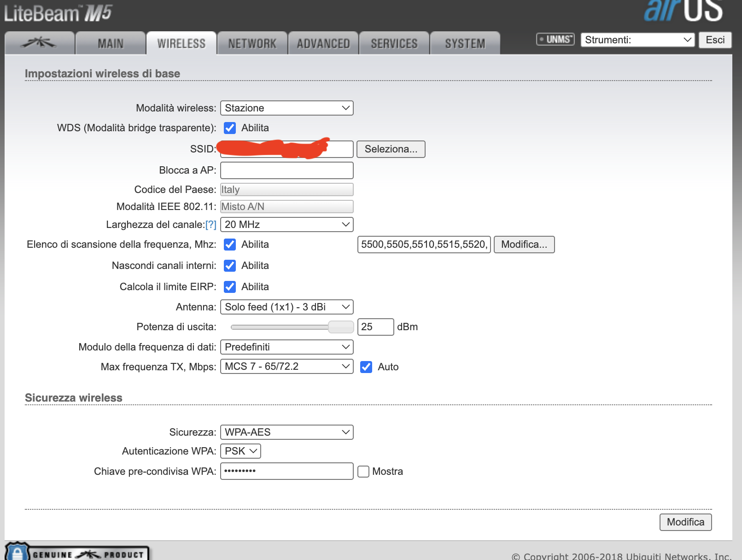Open the Ubiquiti logo tab
742x560 pixels.
pos(39,43)
